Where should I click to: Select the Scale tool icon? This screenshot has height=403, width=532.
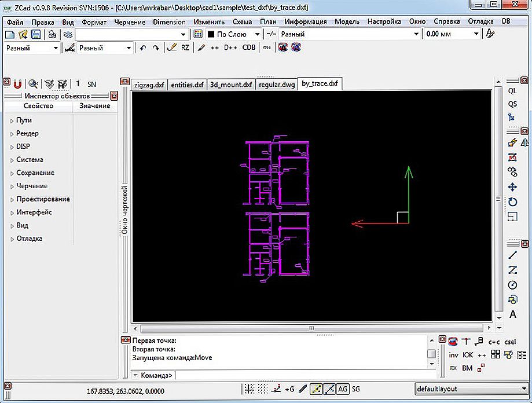click(512, 217)
